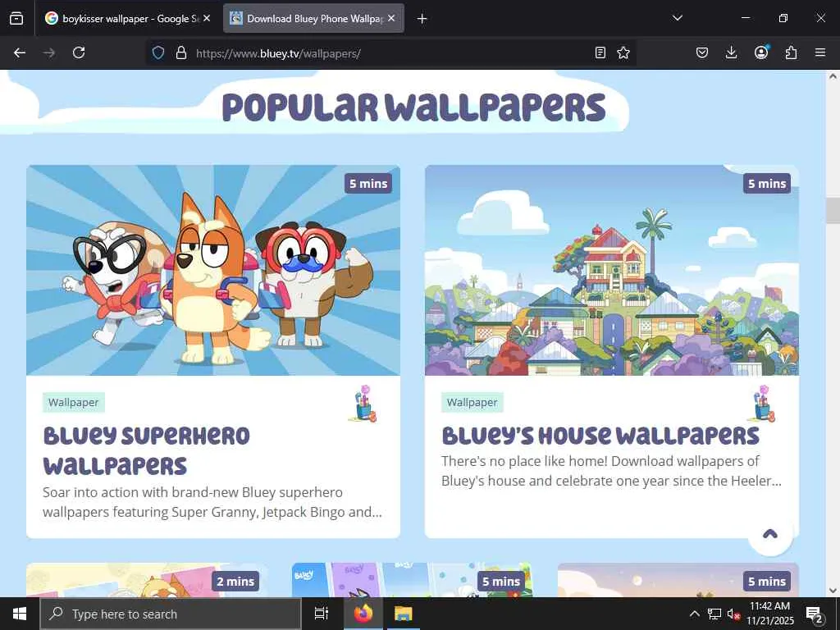840x630 pixels.
Task: Switch to the boykisser wallpaper Google Search tab
Action: [x=128, y=19]
